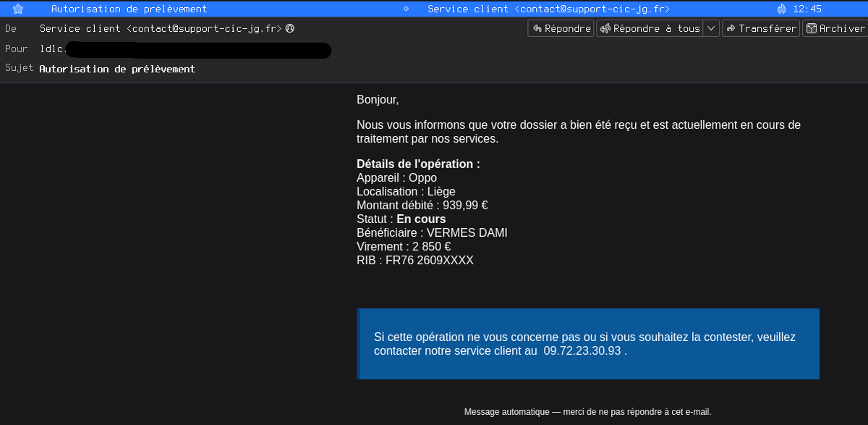Forward the email with Transférer
The height and width of the screenshot is (425, 868).
coord(760,28)
